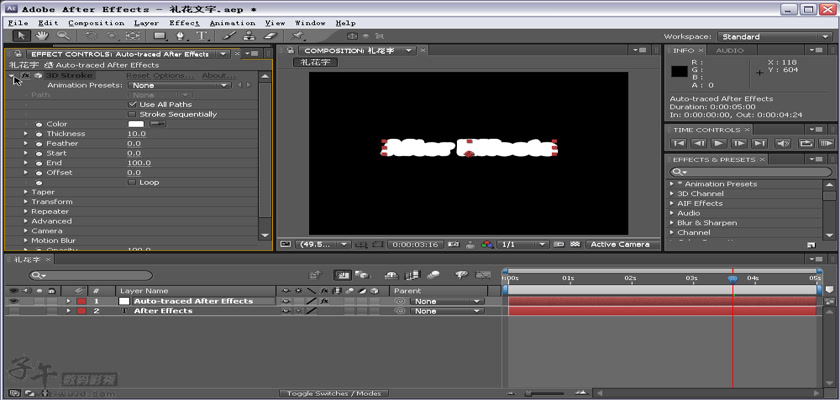Click the Motion Blur timeline button
Screen dimensions: 840x400
[x=433, y=275]
